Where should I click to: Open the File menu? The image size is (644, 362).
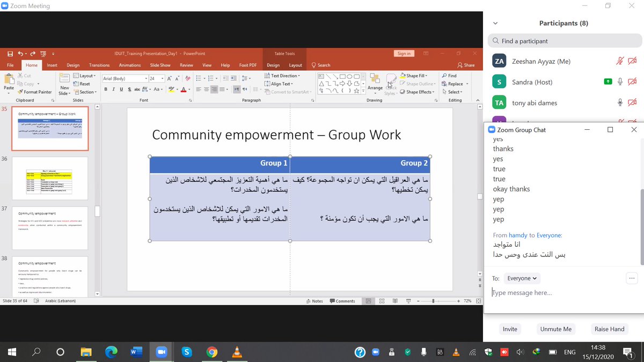[x=10, y=65]
